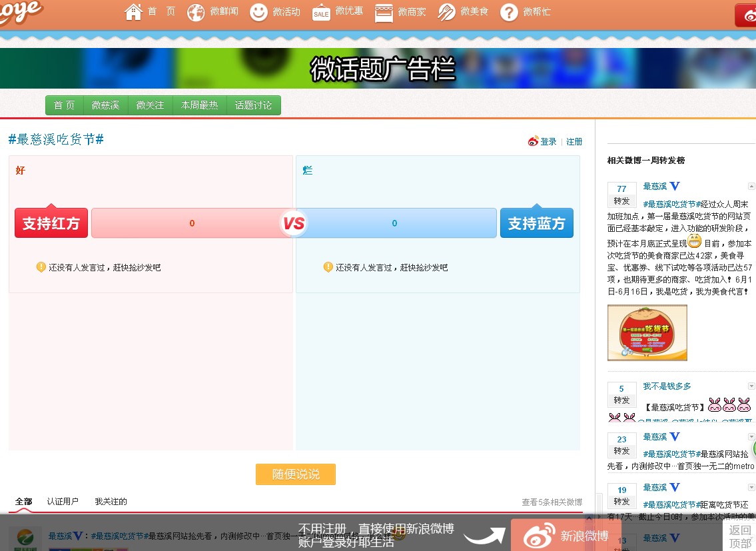The height and width of the screenshot is (551, 756).
Task: Click the red side vote bar showing 0
Action: (192, 223)
